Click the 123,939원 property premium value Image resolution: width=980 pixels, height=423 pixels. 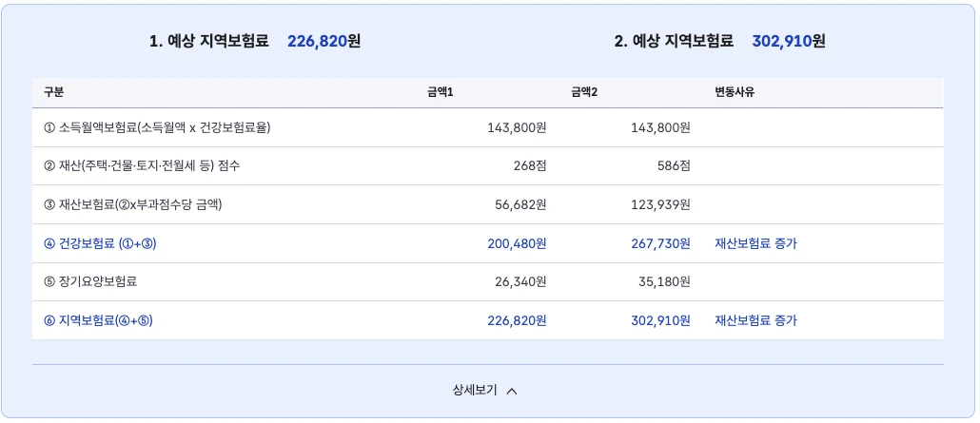pos(661,204)
